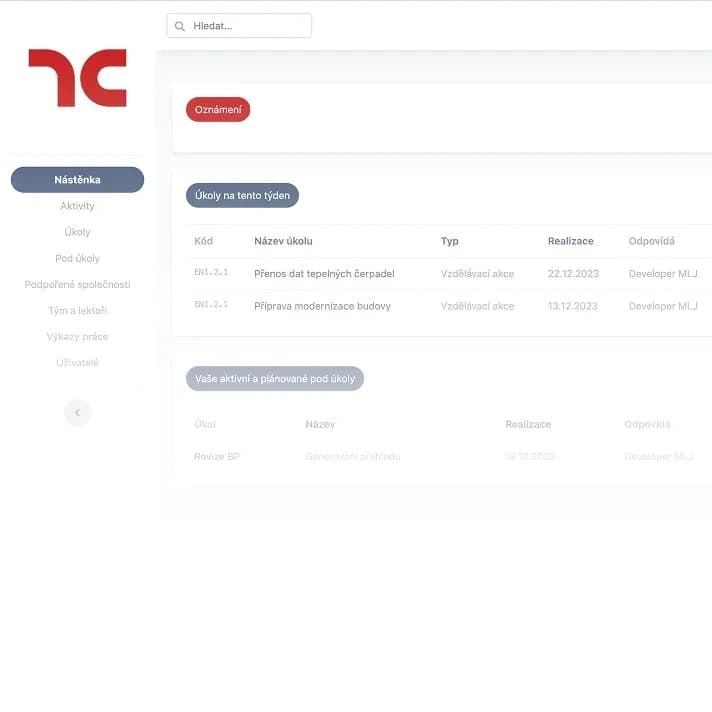Click Vzdělávací akce in Přenos dat row
712x712 pixels.
[x=477, y=274]
